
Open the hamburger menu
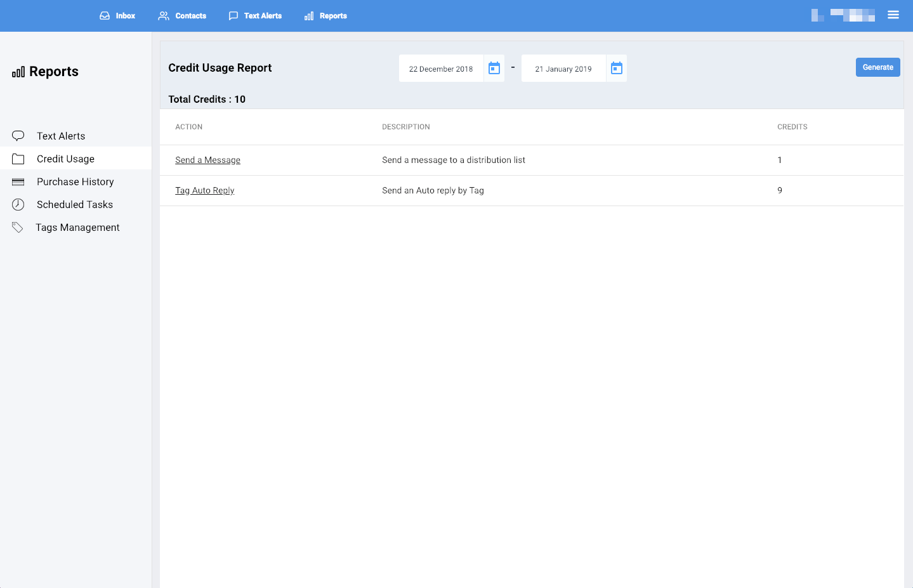click(x=893, y=15)
